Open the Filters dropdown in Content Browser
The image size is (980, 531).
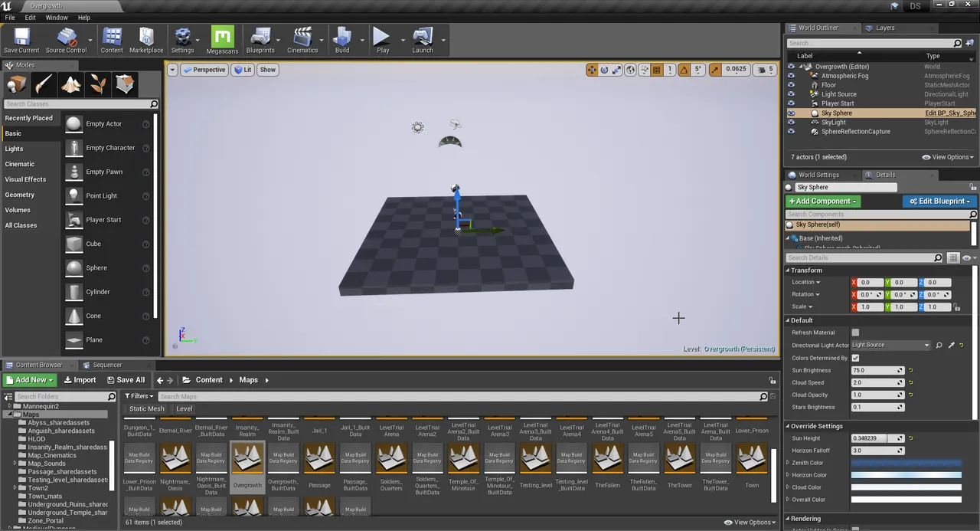(138, 396)
